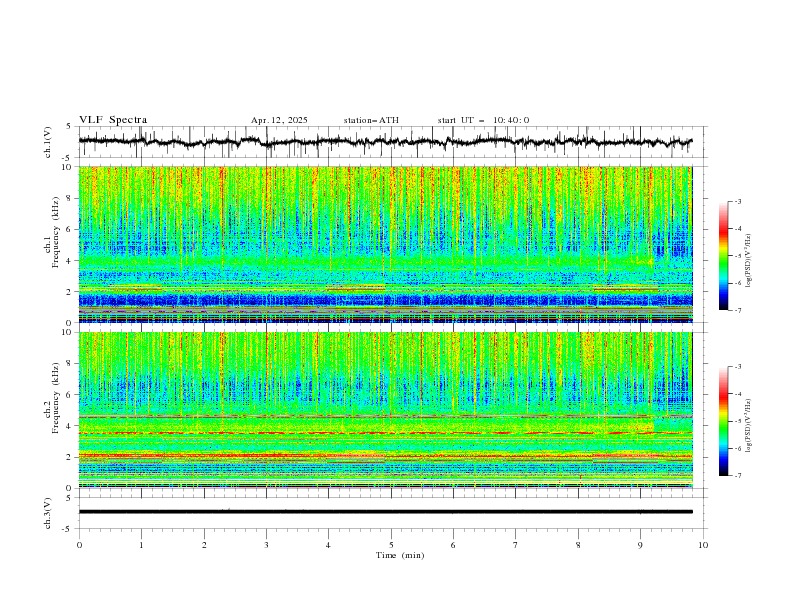Click time axis tick label '2'
Screen dimensions: 792x612
[204, 545]
